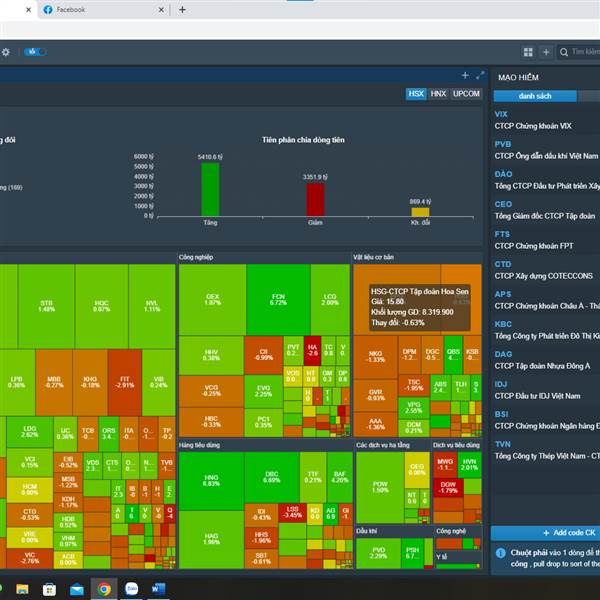Select the GEX heatmap cell
Image resolution: width=600 pixels, height=600 pixels.
(x=212, y=300)
